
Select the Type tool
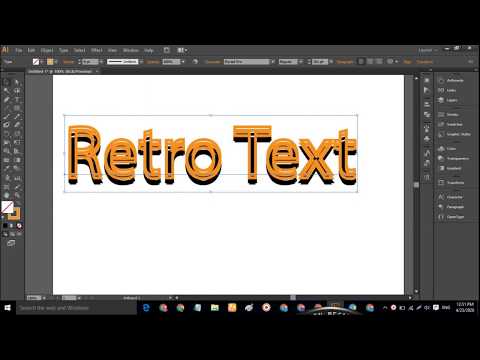(17, 99)
